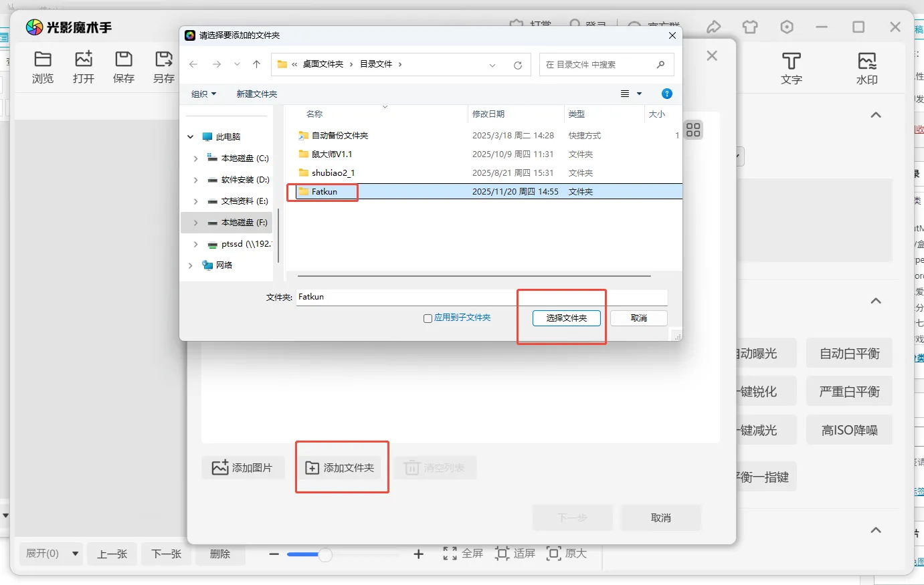
Task: Click the search magnifier icon in dialog
Action: point(660,64)
